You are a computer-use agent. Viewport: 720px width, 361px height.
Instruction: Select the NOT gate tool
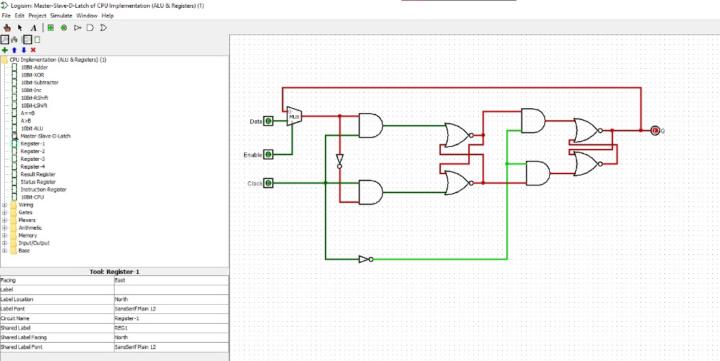coord(77,28)
